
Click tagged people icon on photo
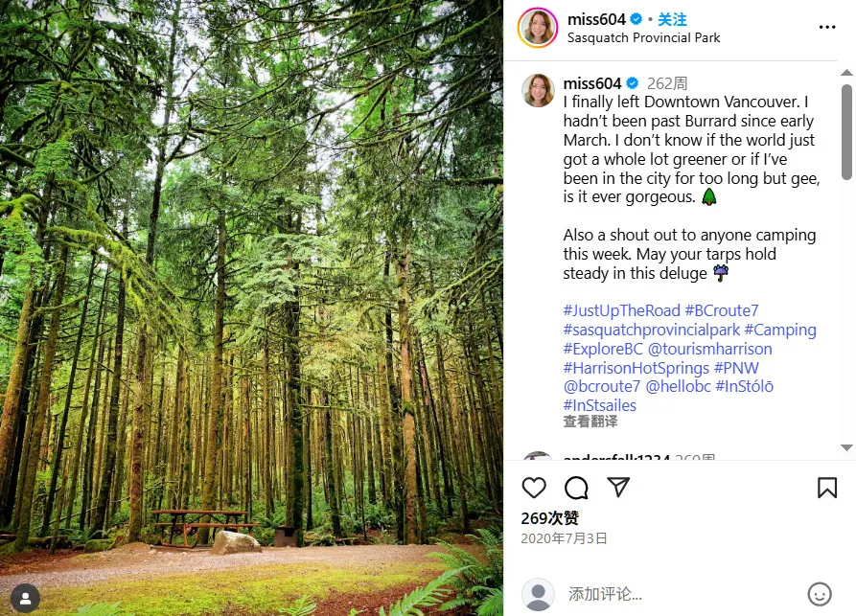click(24, 599)
